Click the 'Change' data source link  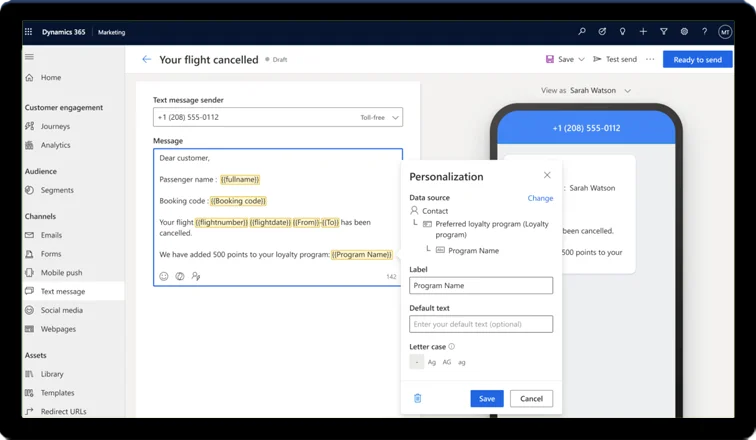(540, 198)
